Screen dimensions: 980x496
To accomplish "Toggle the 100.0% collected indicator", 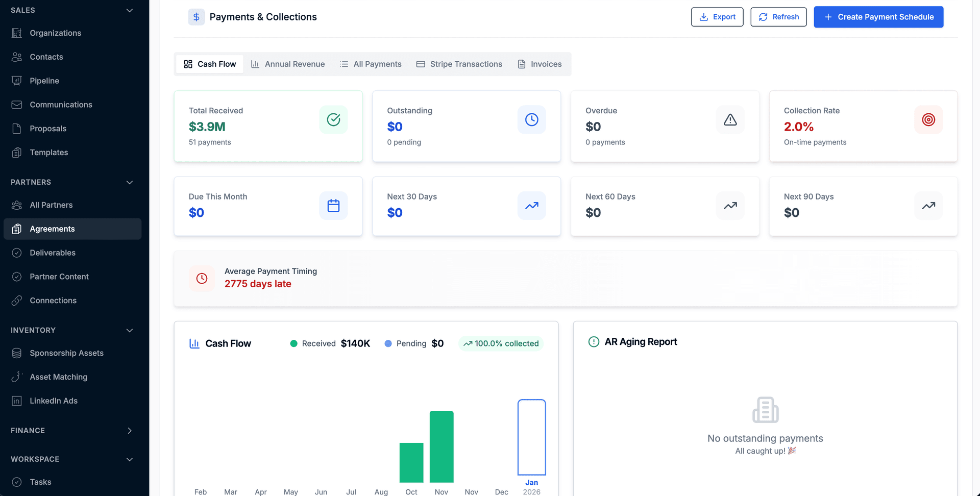I will coord(501,343).
